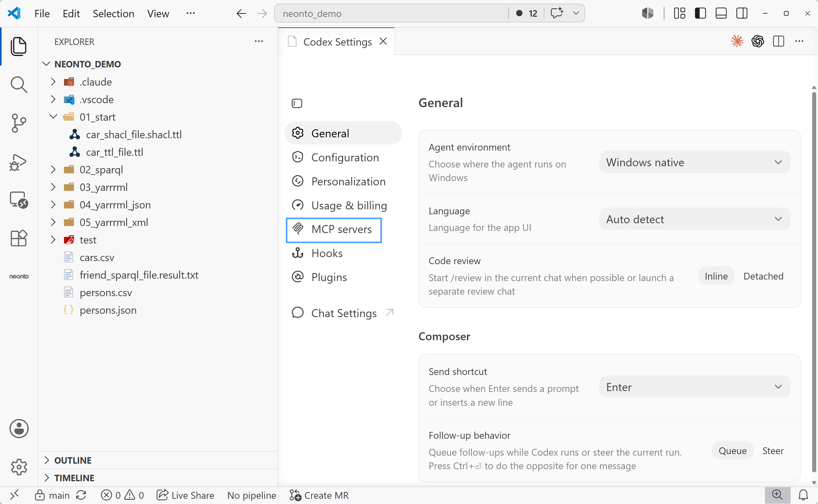818x504 pixels.
Task: Click the zoom icon in status bar
Action: [x=777, y=495]
